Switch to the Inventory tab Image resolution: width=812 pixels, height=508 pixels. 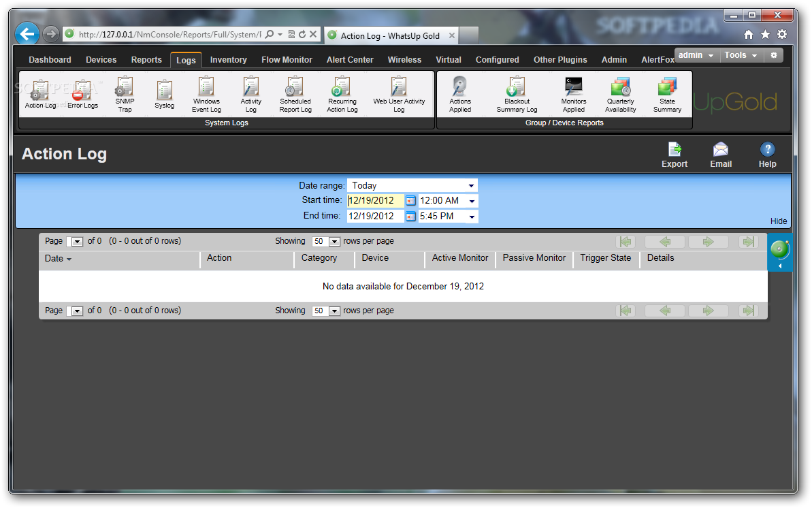point(229,60)
